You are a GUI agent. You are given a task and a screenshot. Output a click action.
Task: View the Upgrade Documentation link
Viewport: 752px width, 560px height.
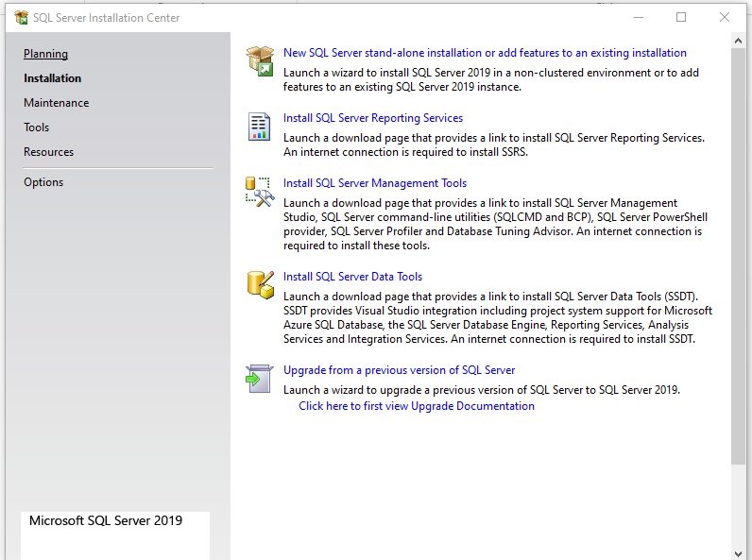416,406
